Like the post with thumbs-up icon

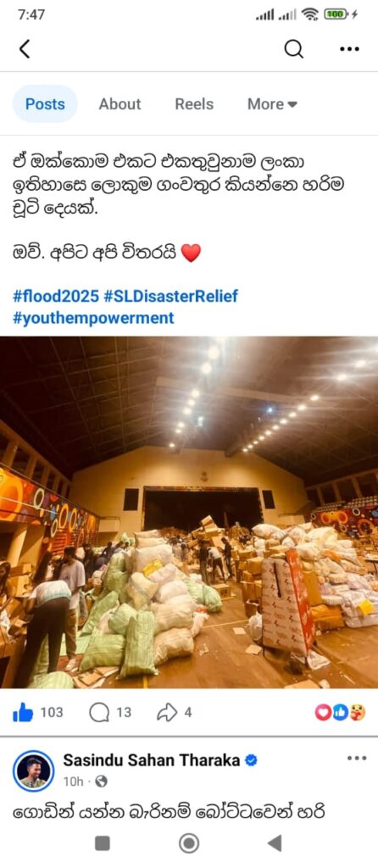click(23, 712)
